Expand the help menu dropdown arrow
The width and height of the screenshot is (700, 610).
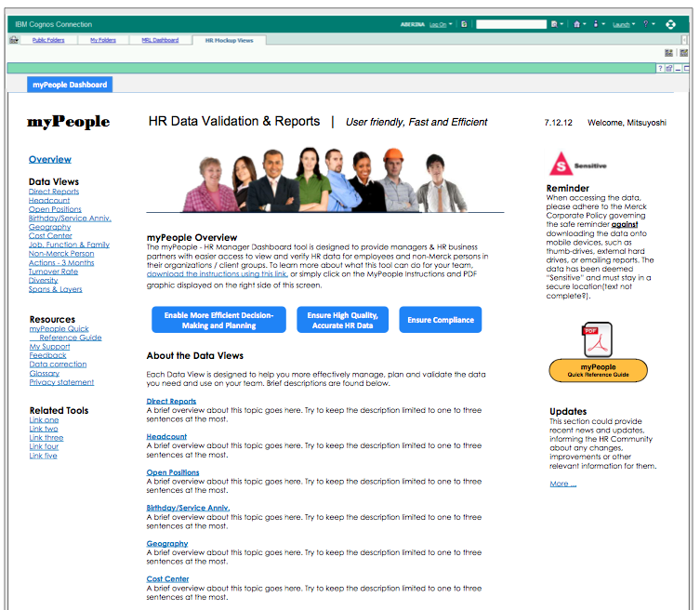654,24
